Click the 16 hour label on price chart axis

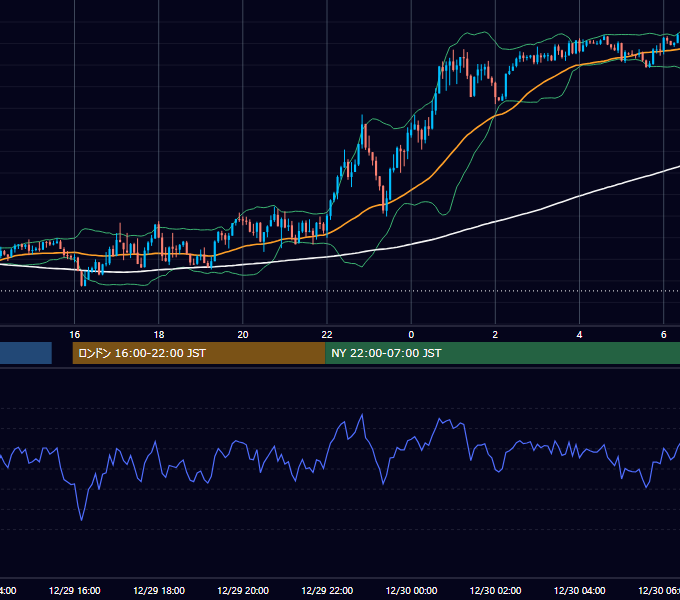pyautogui.click(x=75, y=335)
